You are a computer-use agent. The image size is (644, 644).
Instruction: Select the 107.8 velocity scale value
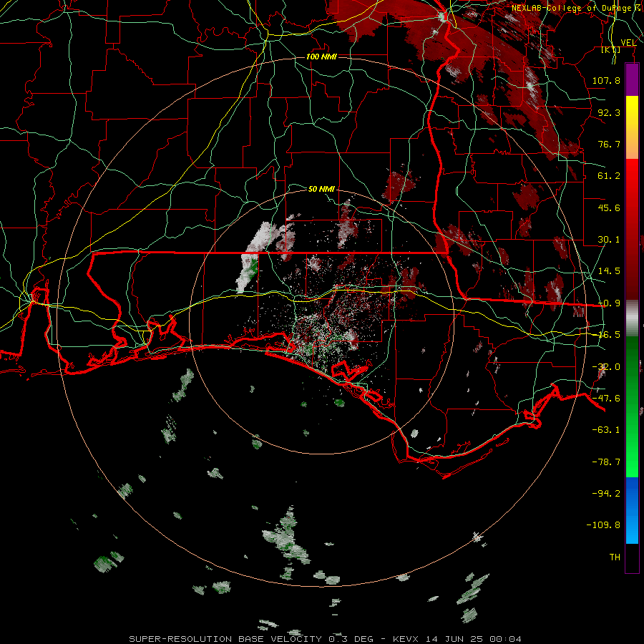606,80
